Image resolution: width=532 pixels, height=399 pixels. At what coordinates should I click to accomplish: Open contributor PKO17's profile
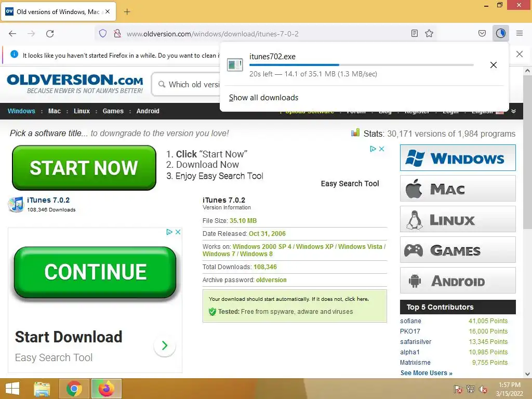(x=410, y=331)
